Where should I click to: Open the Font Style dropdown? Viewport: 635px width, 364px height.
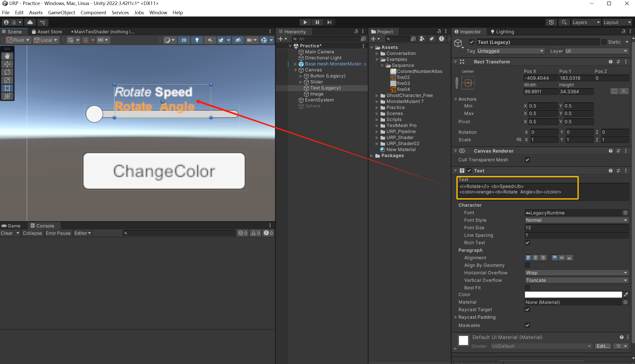click(x=576, y=220)
